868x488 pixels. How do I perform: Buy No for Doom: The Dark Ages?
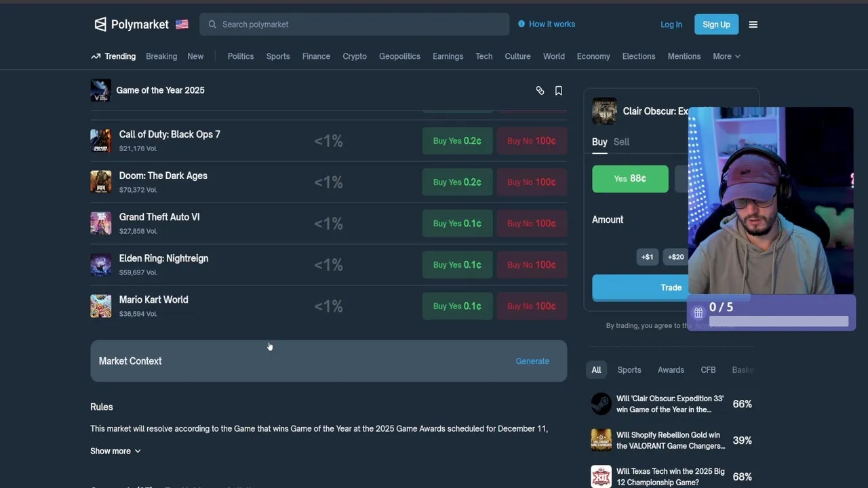coord(532,182)
